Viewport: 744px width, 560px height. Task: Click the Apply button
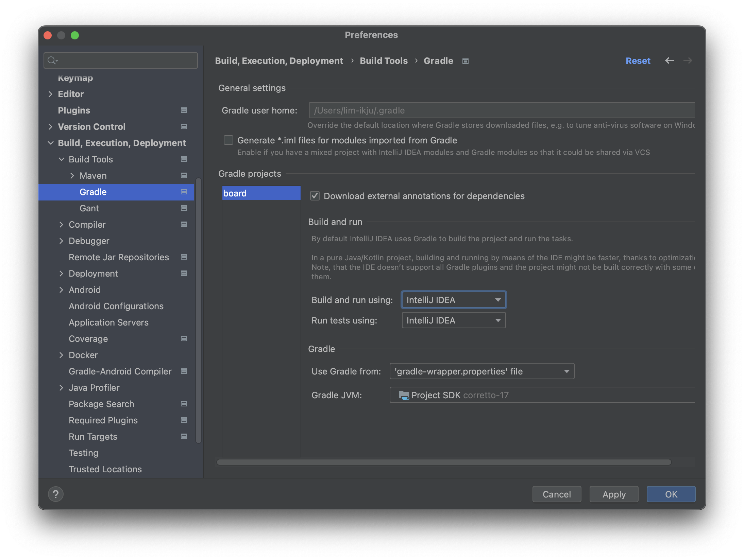tap(614, 494)
